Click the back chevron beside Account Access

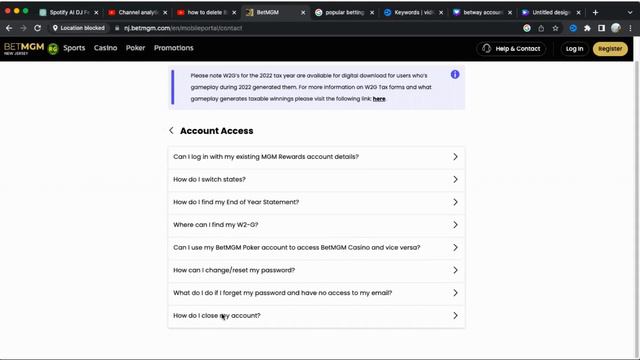171,131
